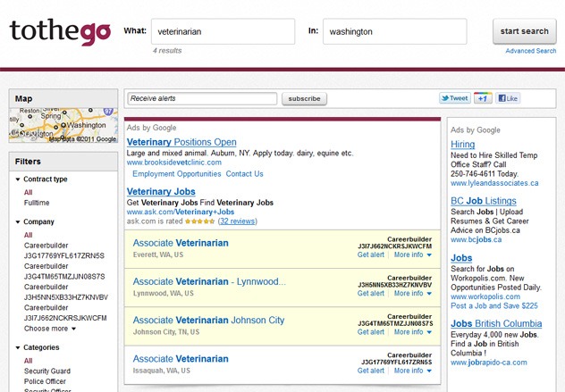The height and width of the screenshot is (392, 565).
Task: Click Contact Us ad link
Action: coord(245,174)
